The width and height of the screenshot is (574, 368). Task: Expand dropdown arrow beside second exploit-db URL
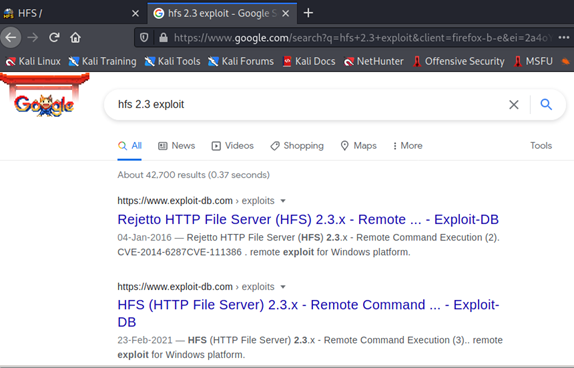click(x=283, y=287)
